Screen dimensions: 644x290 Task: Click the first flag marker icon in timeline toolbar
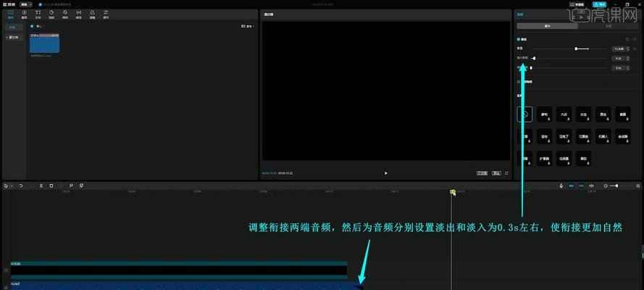[71, 186]
